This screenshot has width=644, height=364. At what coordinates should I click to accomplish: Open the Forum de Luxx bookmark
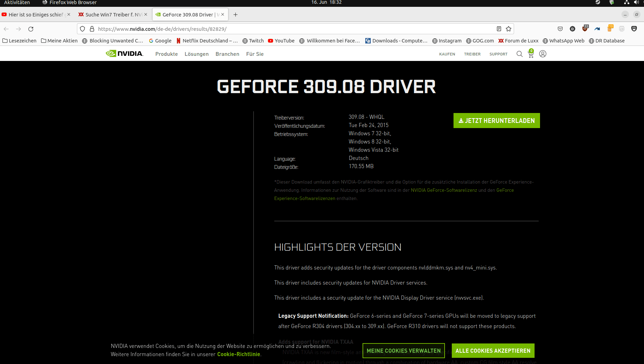pyautogui.click(x=518, y=41)
